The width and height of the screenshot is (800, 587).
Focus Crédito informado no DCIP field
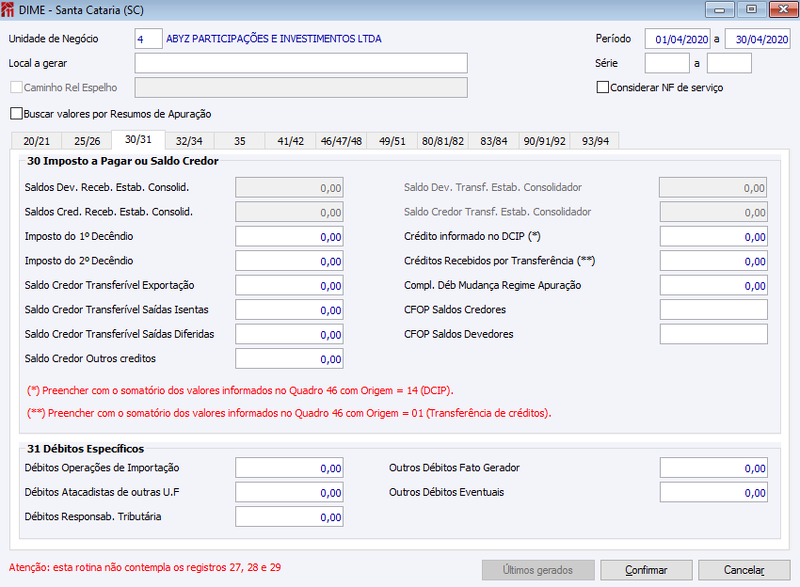(714, 237)
